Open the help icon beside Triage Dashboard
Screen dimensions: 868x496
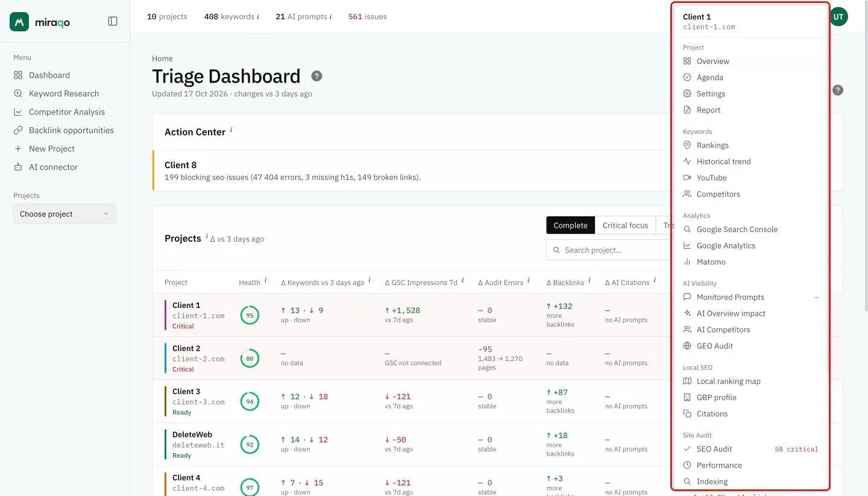coord(316,76)
